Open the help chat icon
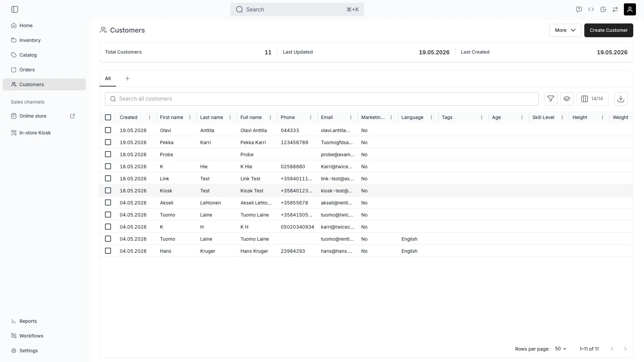Screen dimensions: 644x362 click(x=579, y=9)
